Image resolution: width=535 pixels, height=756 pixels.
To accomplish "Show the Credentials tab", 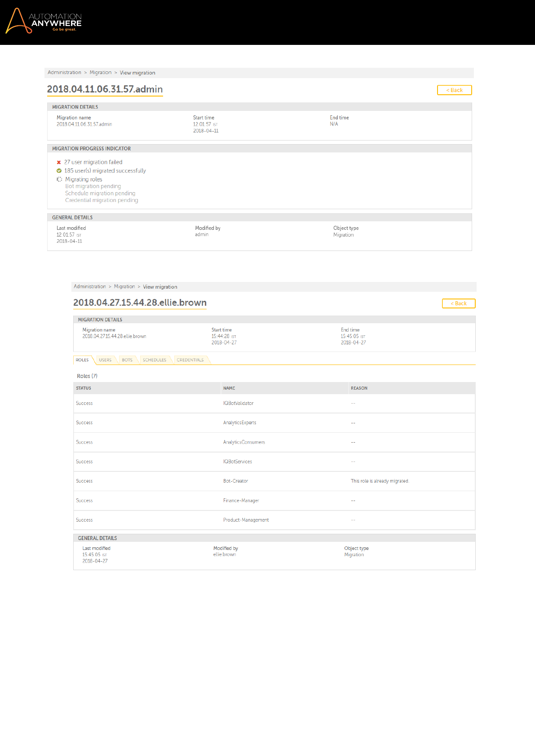I will pos(190,360).
